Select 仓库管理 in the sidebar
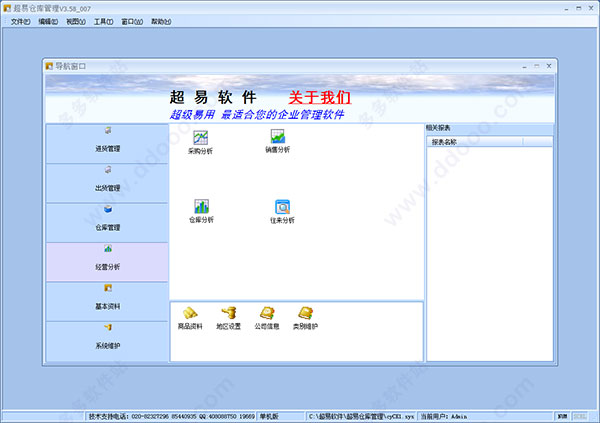 tap(107, 223)
